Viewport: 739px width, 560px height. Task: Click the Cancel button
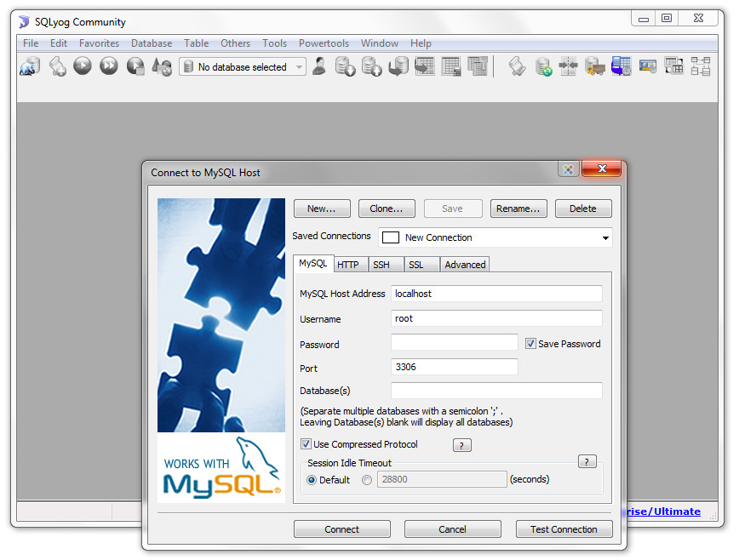(x=452, y=529)
